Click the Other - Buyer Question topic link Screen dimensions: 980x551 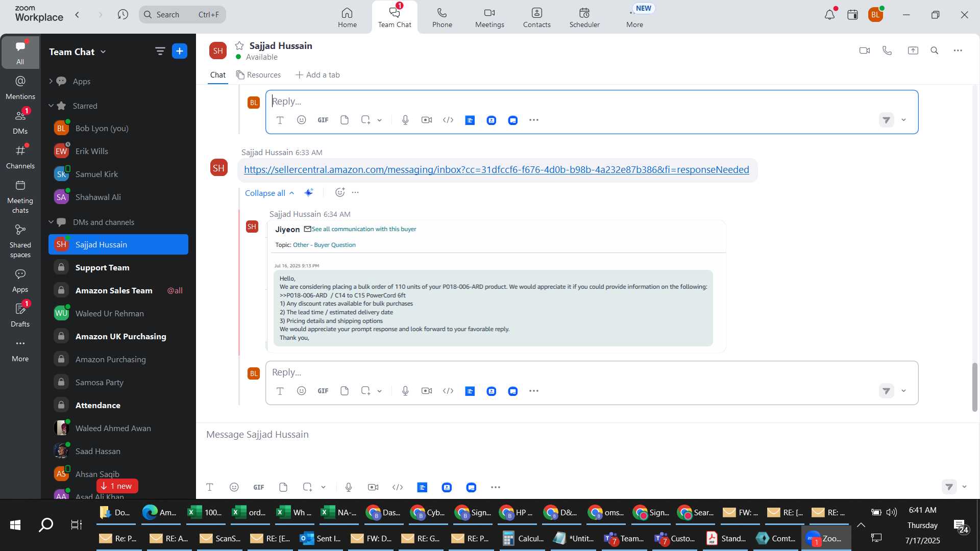click(324, 245)
